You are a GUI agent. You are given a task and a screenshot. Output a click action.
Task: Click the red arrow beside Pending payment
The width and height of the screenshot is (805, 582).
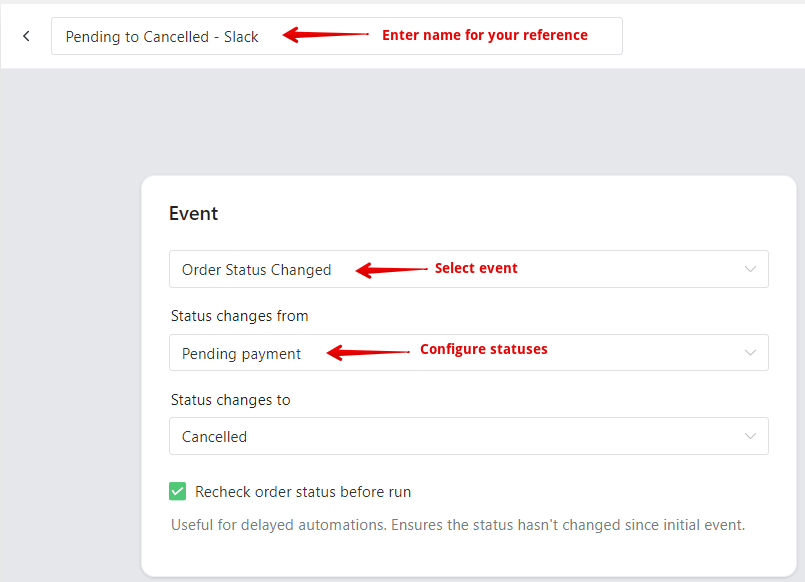[x=368, y=353]
